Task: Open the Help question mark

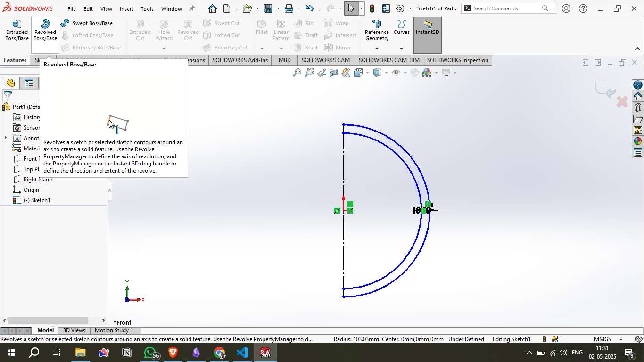Action: coord(583,8)
